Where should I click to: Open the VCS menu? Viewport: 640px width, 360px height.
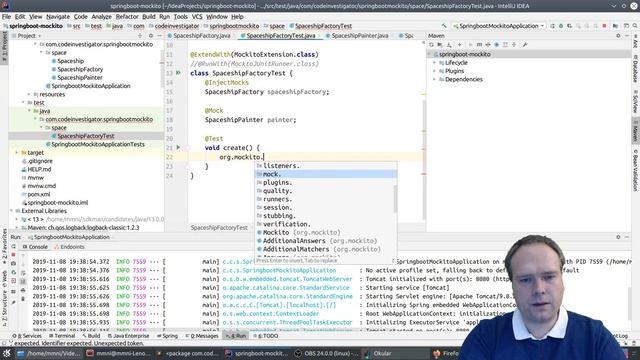click(197, 17)
